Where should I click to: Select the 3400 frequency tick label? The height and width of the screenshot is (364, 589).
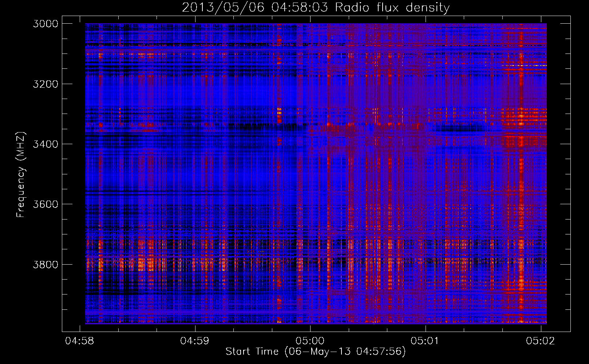[x=46, y=144]
